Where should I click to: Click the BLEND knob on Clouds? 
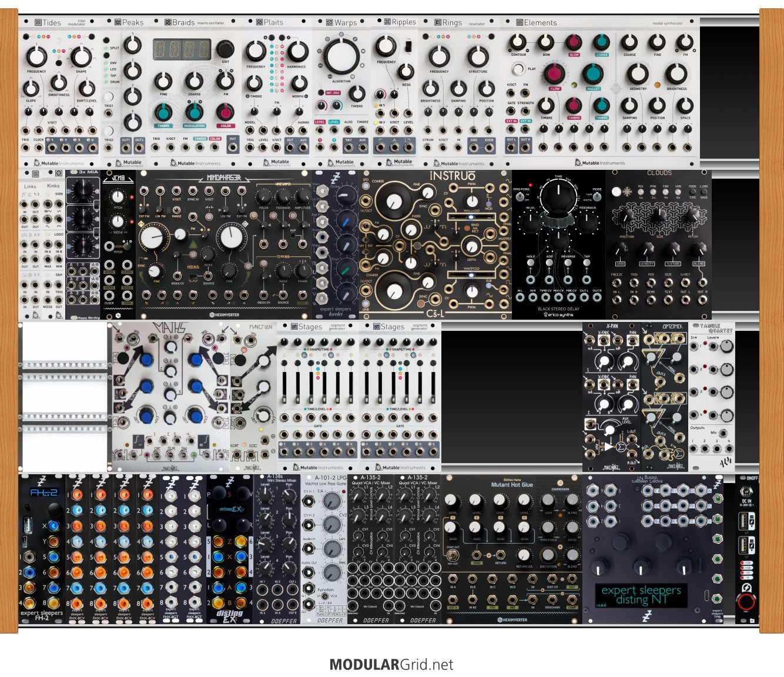(x=698, y=249)
